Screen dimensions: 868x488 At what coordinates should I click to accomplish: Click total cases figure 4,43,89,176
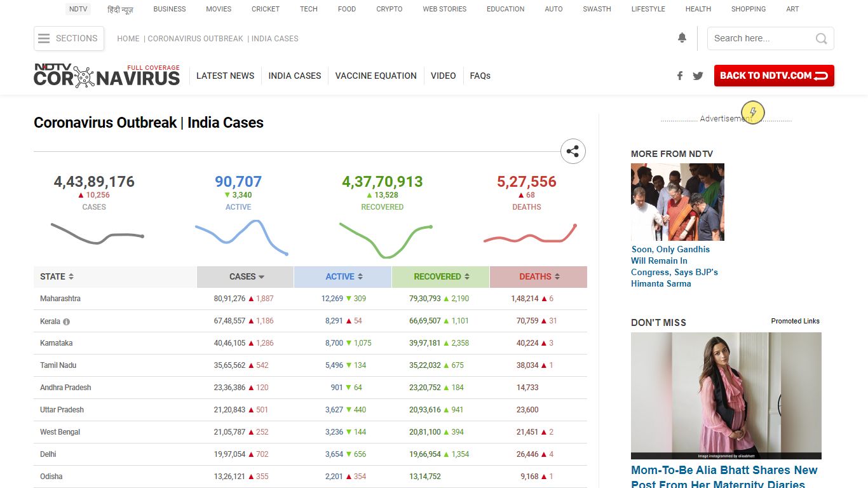[x=94, y=182]
